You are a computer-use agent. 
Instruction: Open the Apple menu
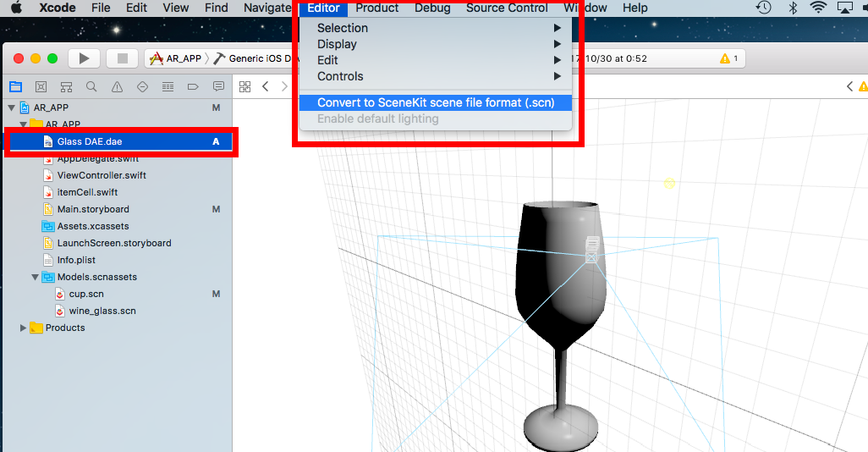17,8
